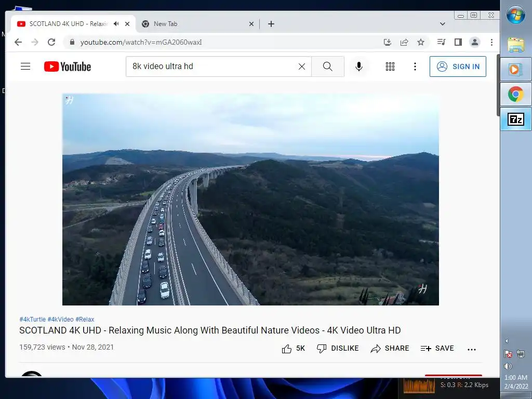Click the '159,723 views' text

42,347
